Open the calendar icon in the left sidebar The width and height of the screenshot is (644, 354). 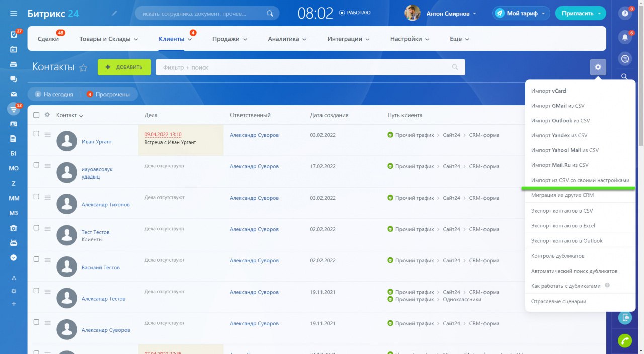pyautogui.click(x=14, y=49)
